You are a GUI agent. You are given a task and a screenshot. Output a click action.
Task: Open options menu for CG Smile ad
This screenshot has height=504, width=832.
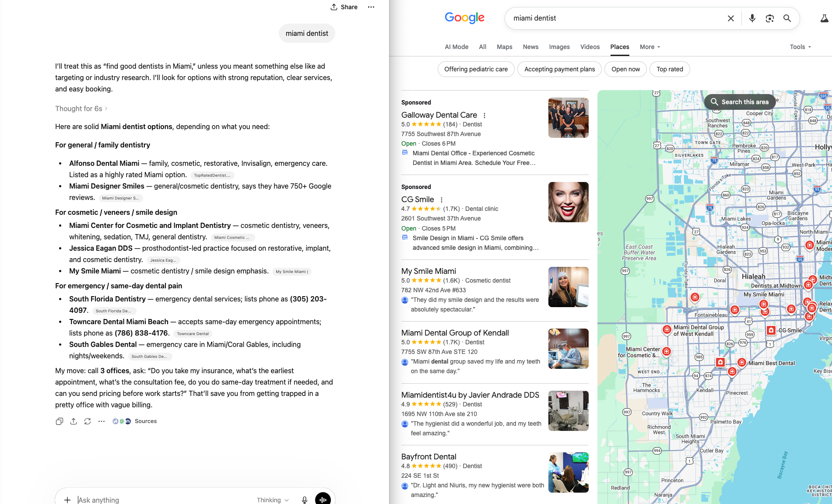pos(441,200)
